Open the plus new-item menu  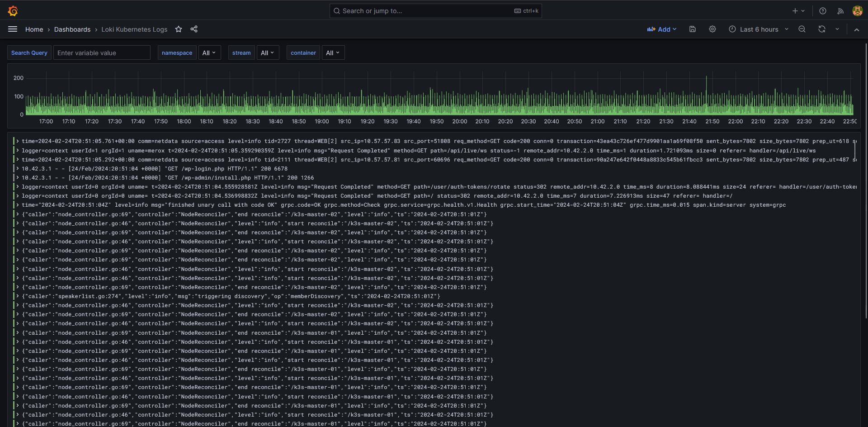click(798, 11)
